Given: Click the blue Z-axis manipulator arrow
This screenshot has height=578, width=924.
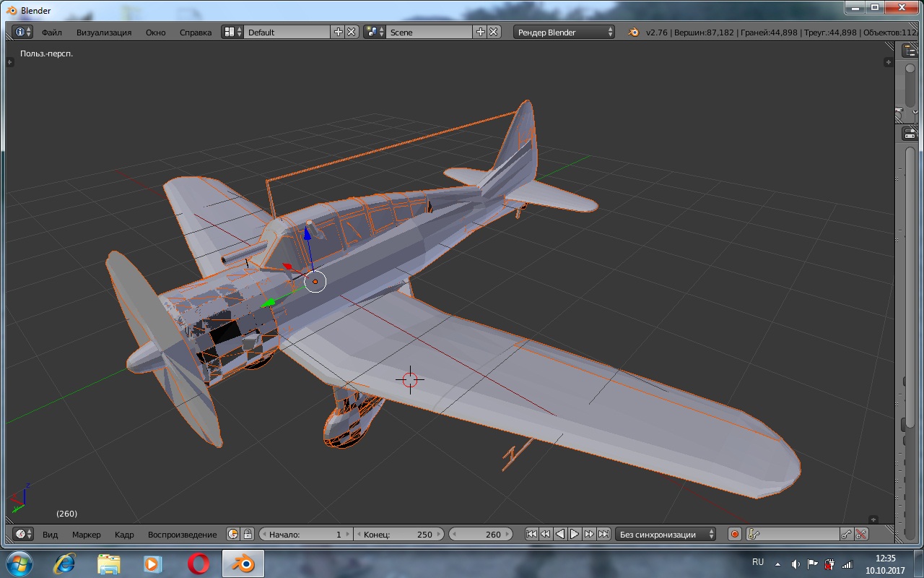Looking at the screenshot, I should [x=307, y=233].
